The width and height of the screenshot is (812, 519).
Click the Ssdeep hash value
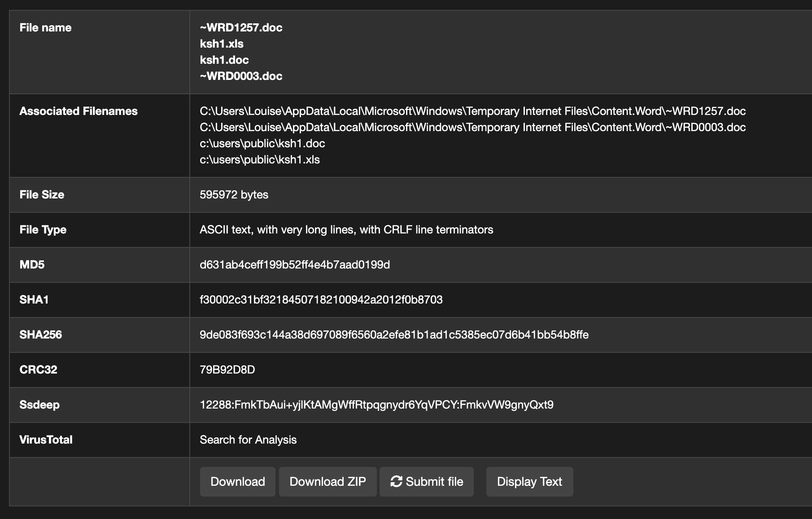(377, 405)
